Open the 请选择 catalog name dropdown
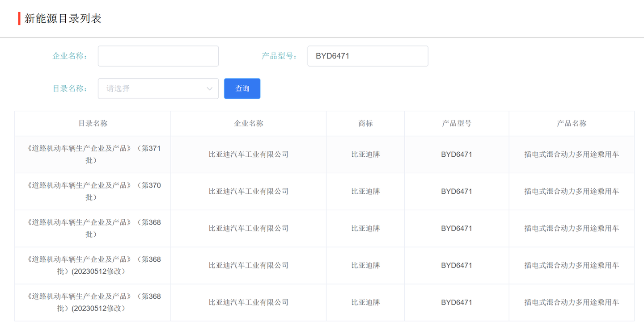The width and height of the screenshot is (644, 326). tap(152, 88)
